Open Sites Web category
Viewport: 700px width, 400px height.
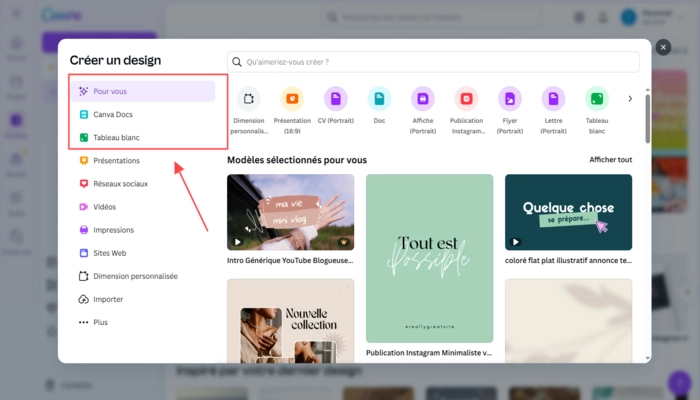click(x=143, y=253)
